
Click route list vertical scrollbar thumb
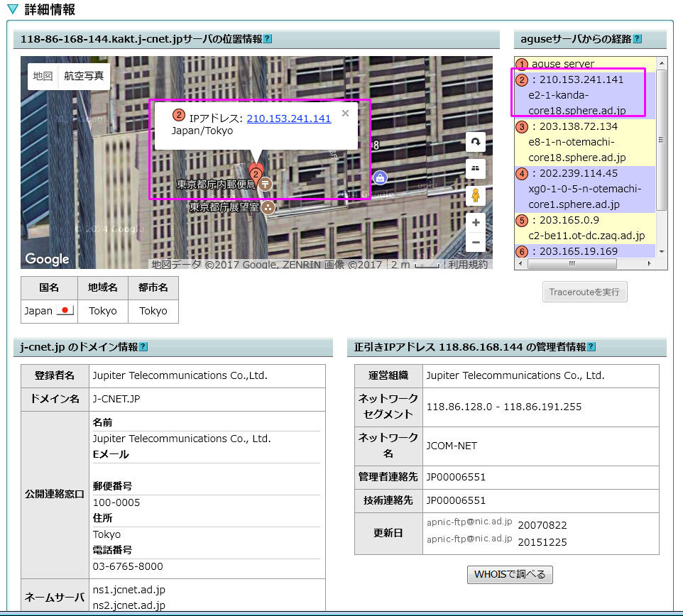(661, 140)
